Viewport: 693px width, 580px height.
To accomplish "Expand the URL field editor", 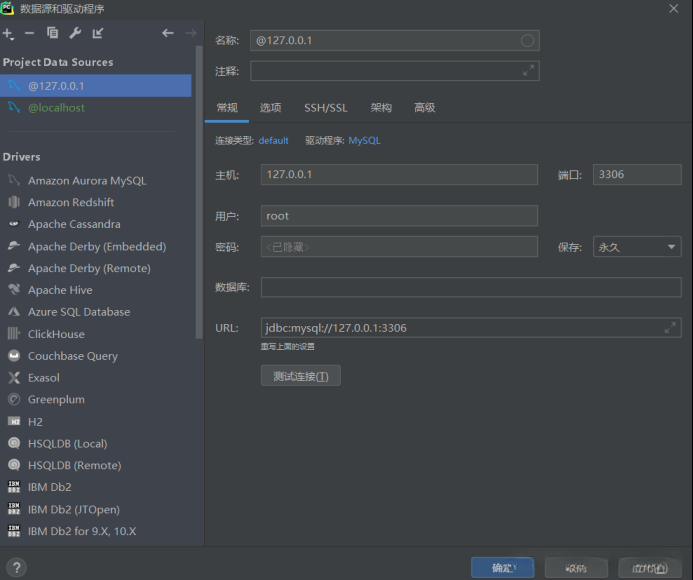I will 670,328.
